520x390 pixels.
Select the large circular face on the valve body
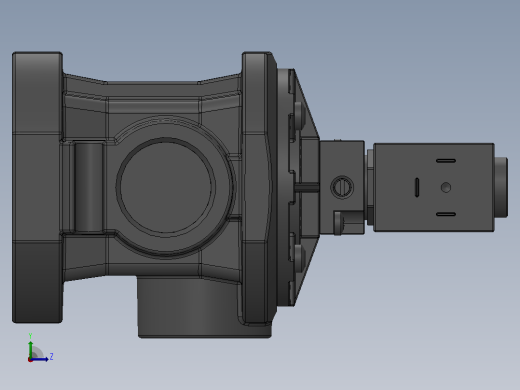pos(166,187)
